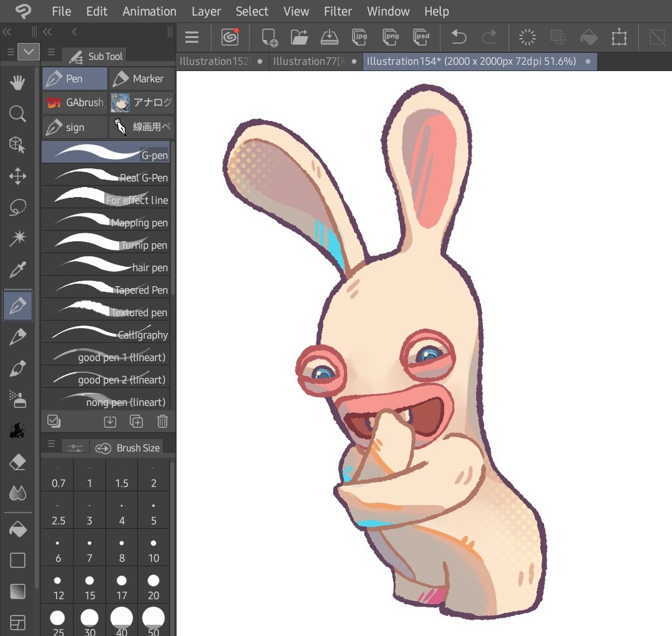Choose good pen 1 (lineart) brush
The image size is (672, 636).
tap(106, 355)
